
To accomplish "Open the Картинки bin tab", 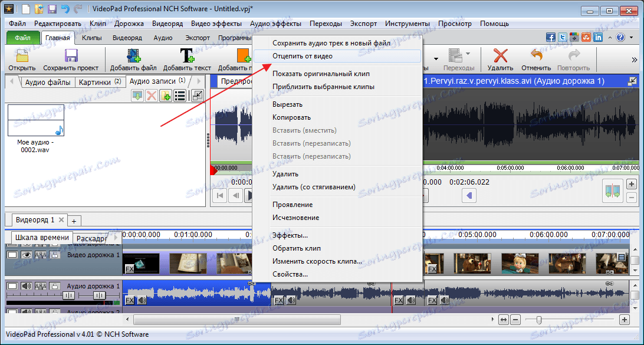I will click(100, 82).
